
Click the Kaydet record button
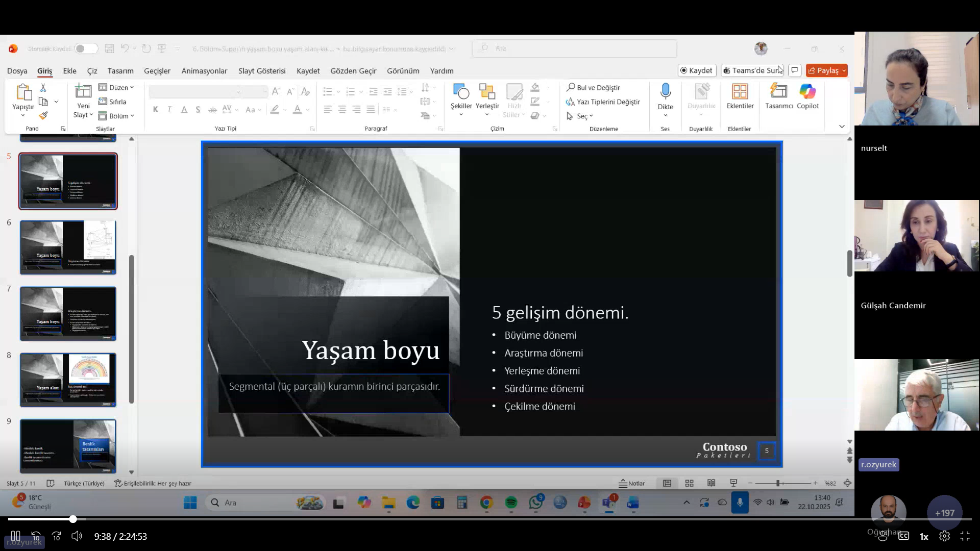[x=697, y=70]
